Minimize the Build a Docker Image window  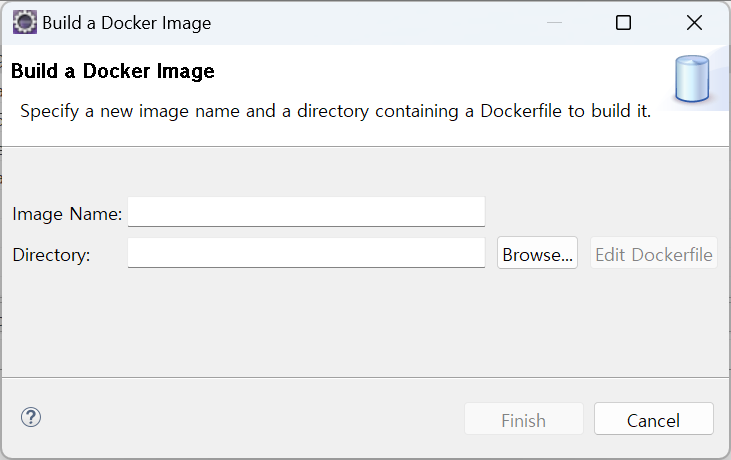point(553,22)
